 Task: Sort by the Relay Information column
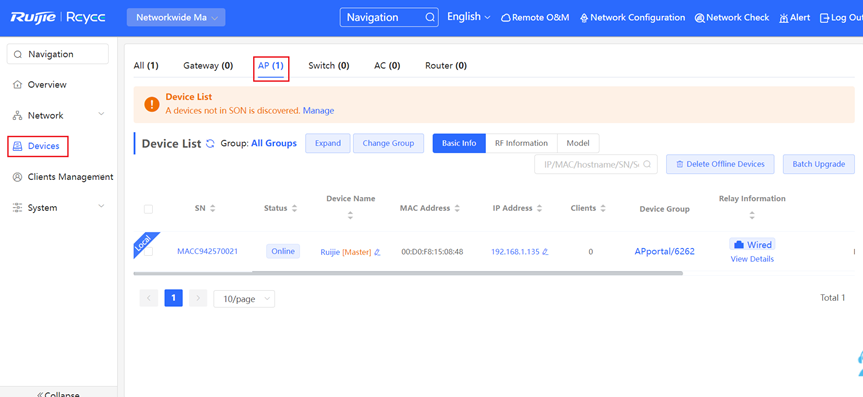[x=752, y=216]
